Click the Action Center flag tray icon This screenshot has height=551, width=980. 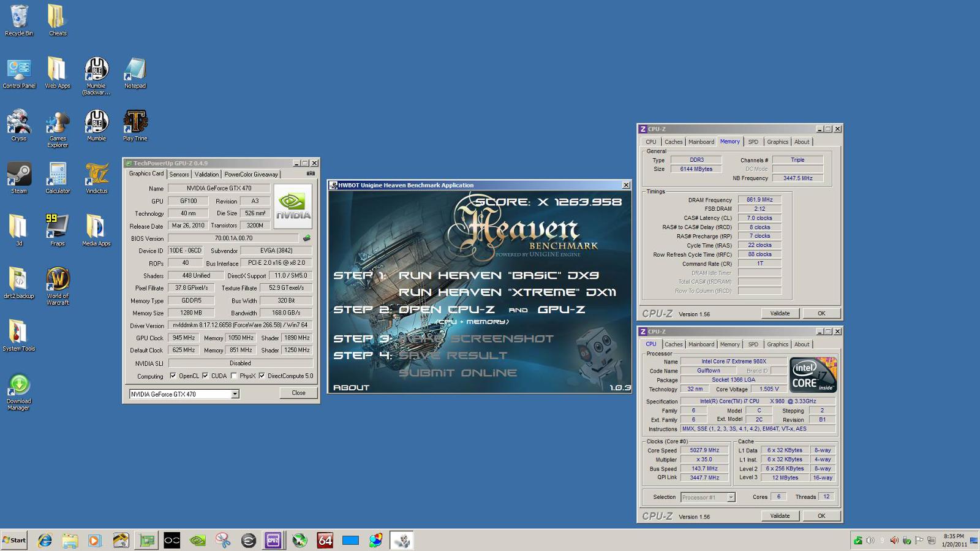919,540
